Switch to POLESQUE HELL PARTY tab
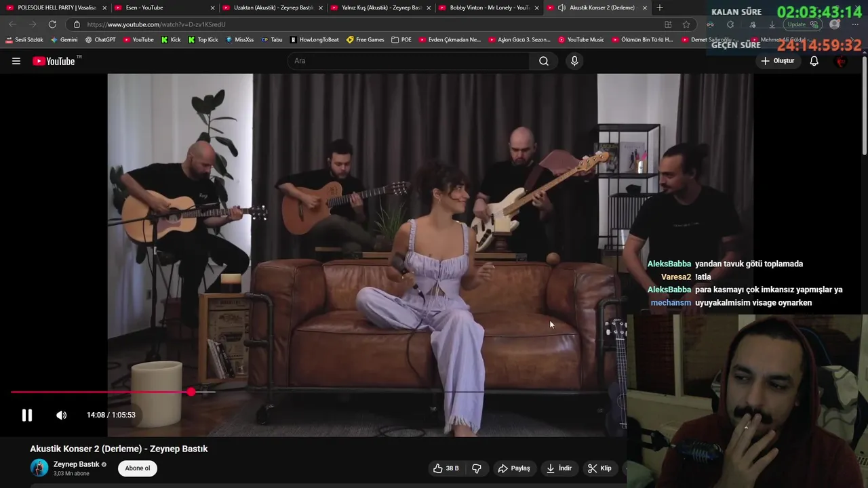The height and width of the screenshot is (488, 868). tap(55, 7)
